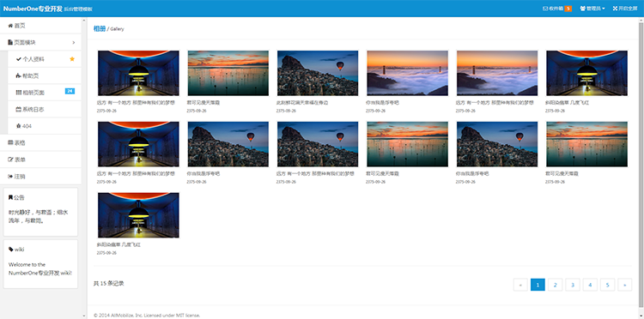The width and height of the screenshot is (644, 319).
Task: Go to pagination page 3
Action: (573, 285)
